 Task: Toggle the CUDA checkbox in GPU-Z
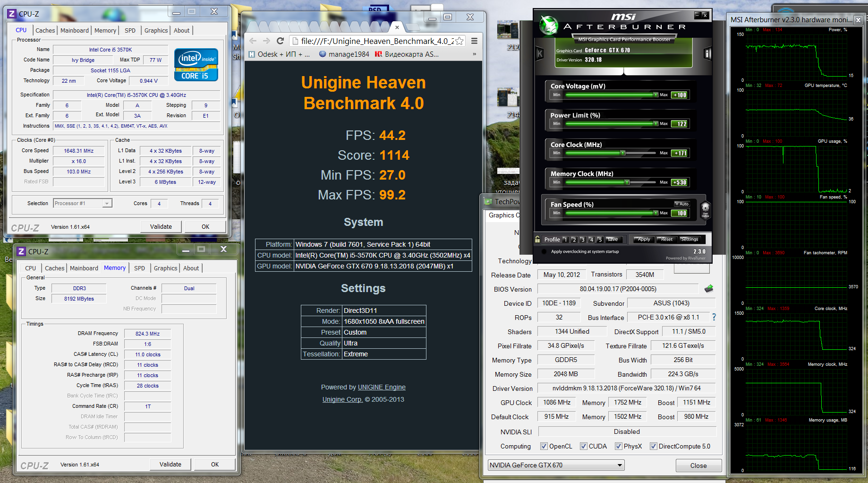(x=584, y=446)
